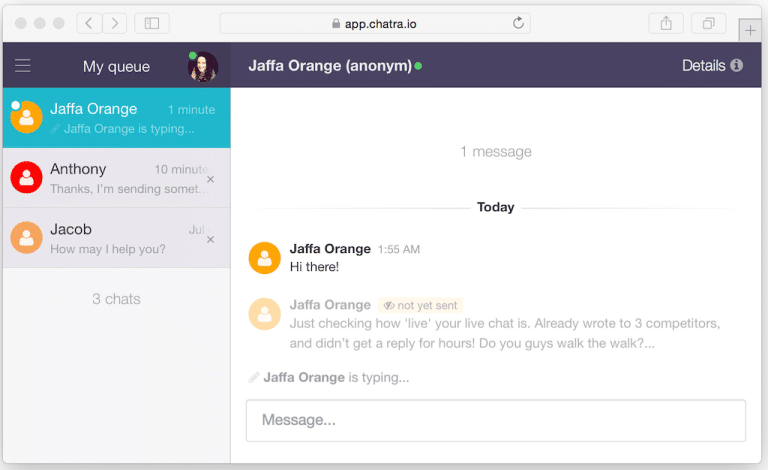This screenshot has height=470, width=768.
Task: Open the Details info panel
Action: click(712, 66)
